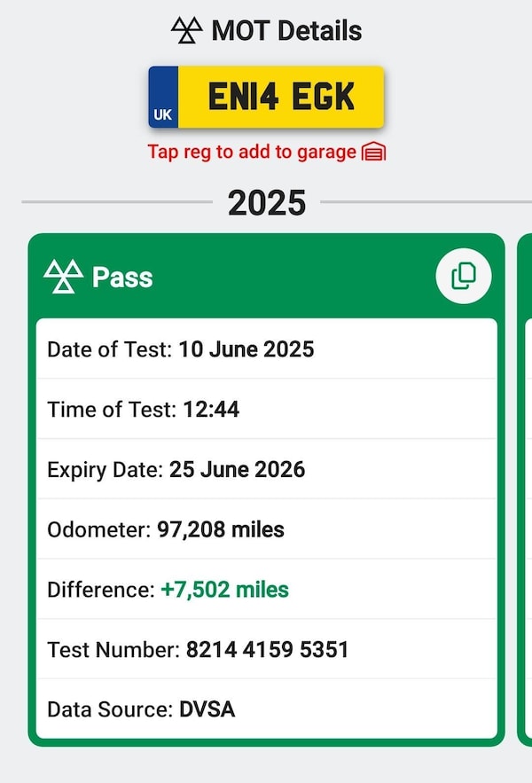The image size is (532, 783).
Task: Click the Expiry Date 25 June 2026 row
Action: click(266, 469)
